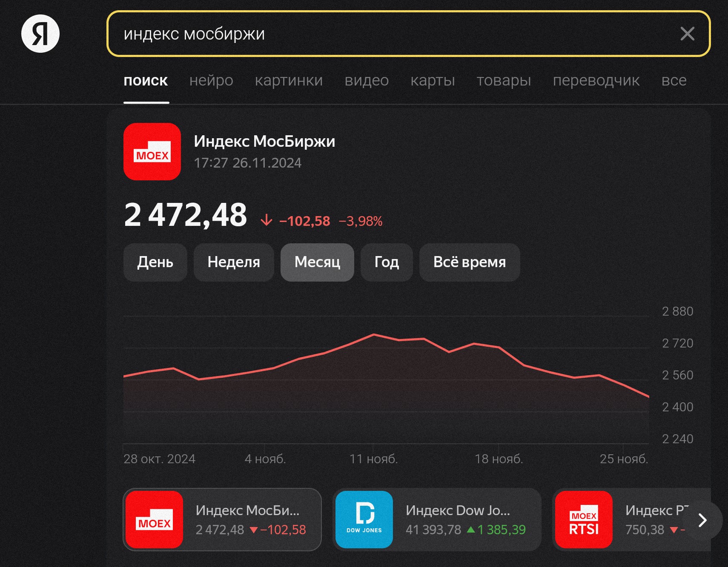Click the '2 880' y-axis label

pyautogui.click(x=677, y=311)
